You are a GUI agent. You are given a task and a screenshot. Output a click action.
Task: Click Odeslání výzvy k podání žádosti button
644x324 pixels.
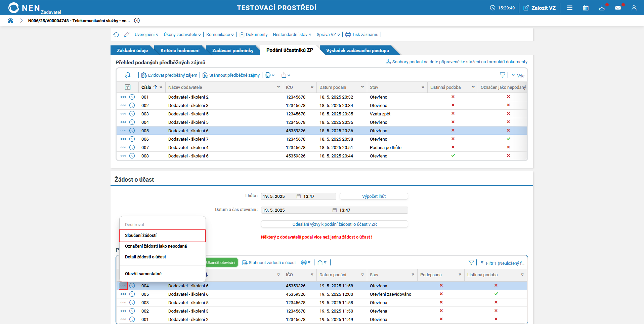click(335, 224)
